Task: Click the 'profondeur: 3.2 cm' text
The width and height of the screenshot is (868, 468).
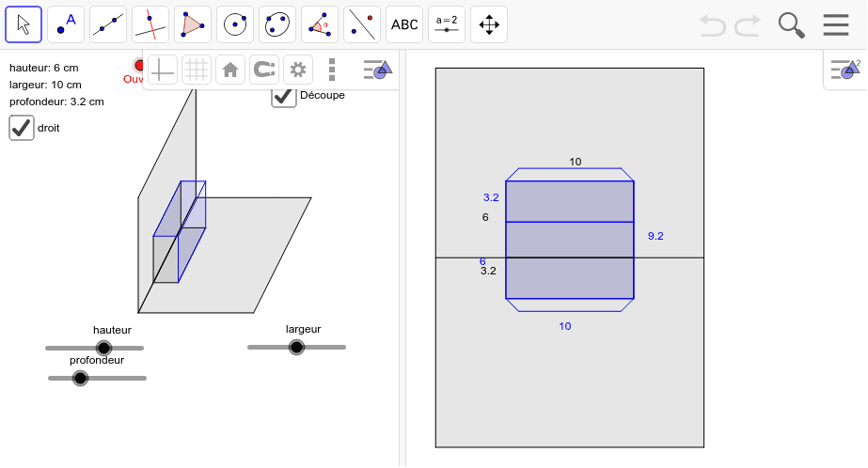Action: (56, 101)
